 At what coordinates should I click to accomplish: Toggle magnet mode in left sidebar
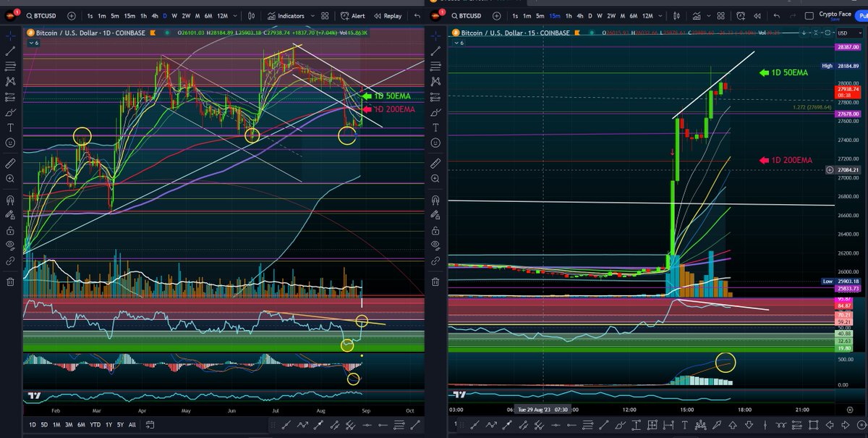pos(11,198)
